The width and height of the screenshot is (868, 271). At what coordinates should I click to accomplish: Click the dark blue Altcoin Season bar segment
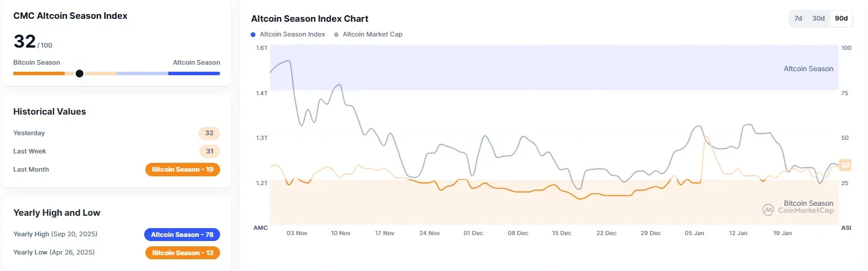coord(194,73)
